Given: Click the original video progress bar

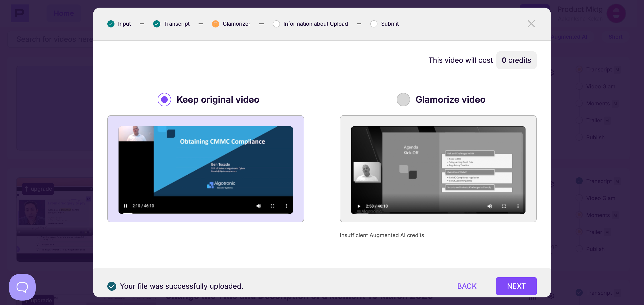Looking at the screenshot, I should click(x=205, y=213).
